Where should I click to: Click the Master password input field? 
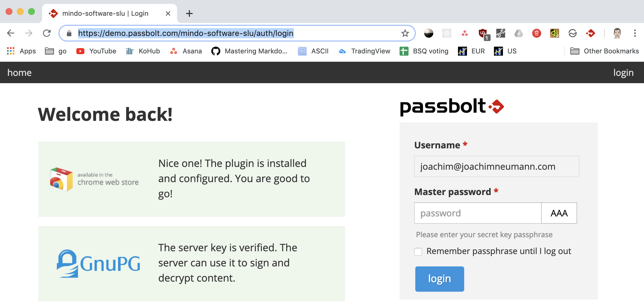click(478, 213)
